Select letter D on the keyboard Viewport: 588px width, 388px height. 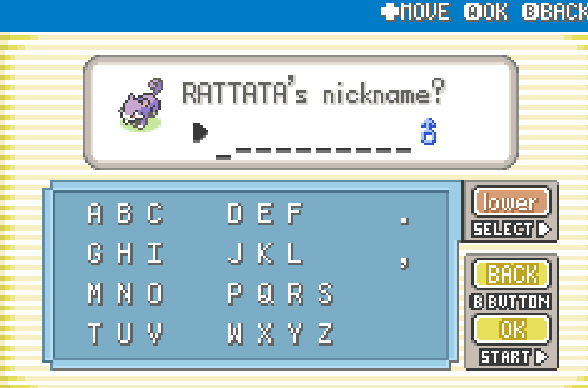click(x=236, y=214)
